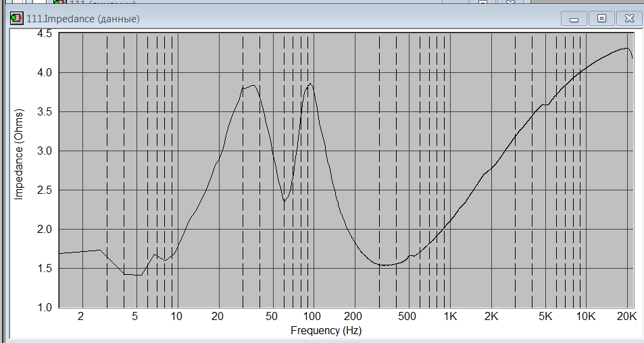This screenshot has width=644, height=343.
Task: Click the '200' frequency axis label
Action: (353, 317)
